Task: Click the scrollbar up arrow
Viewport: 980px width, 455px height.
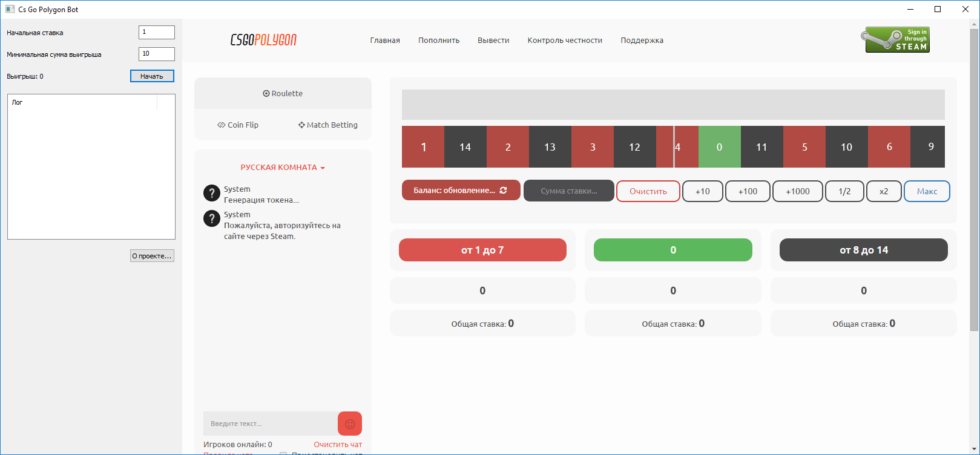Action: point(974,24)
